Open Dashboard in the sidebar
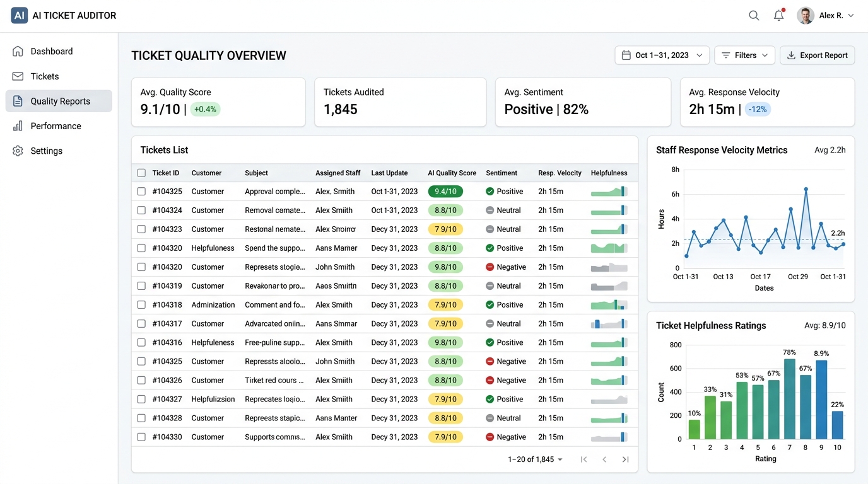This screenshot has height=484, width=868. pos(59,51)
